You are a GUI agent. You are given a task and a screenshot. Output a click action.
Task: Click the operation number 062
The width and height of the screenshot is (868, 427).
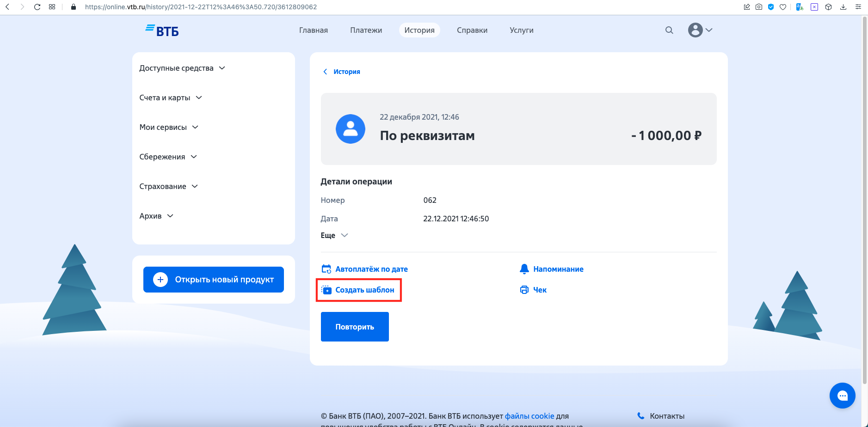point(430,200)
